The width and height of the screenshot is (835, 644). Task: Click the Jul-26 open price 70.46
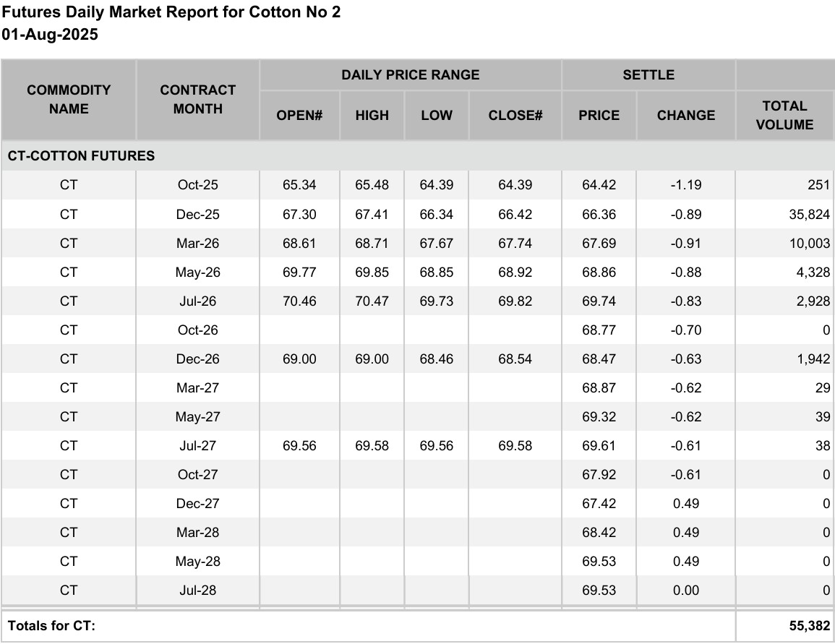tap(299, 301)
